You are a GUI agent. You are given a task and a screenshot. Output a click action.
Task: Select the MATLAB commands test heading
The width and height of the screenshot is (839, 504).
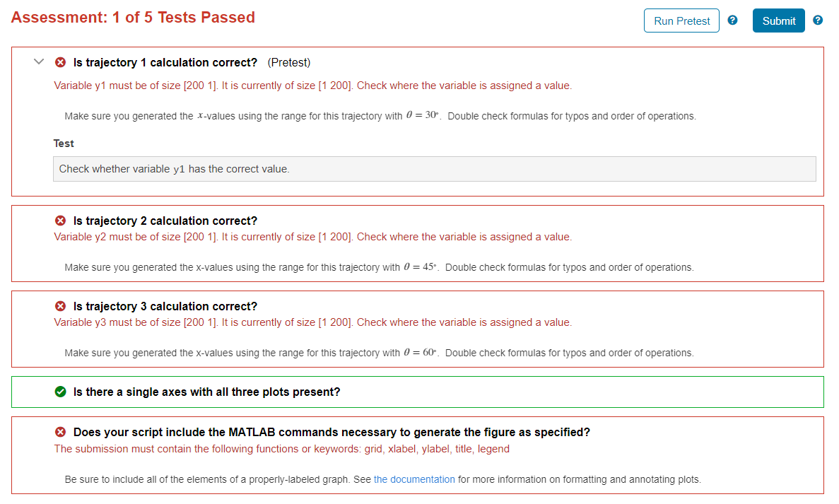coord(332,432)
